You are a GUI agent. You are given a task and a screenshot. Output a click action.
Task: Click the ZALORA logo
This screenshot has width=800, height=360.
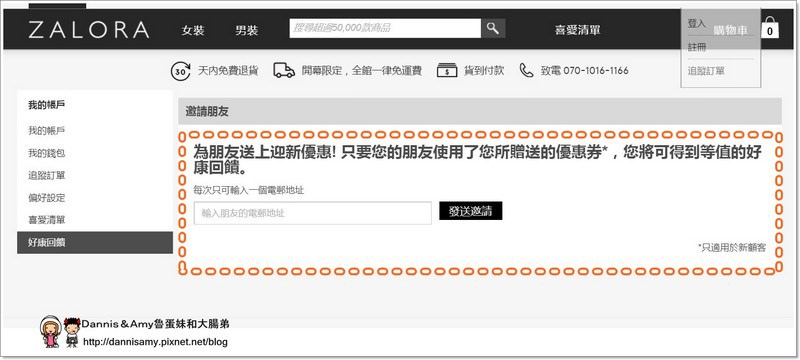point(89,30)
